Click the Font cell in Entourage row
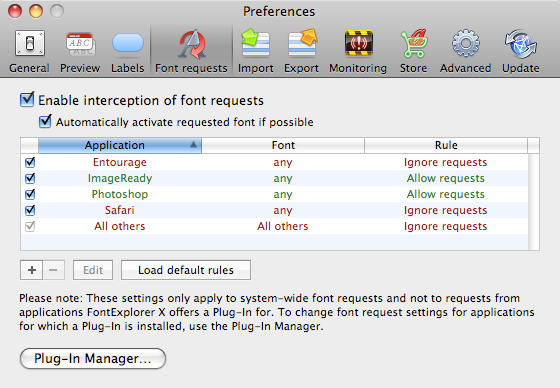This screenshot has height=388, width=560. [x=283, y=162]
